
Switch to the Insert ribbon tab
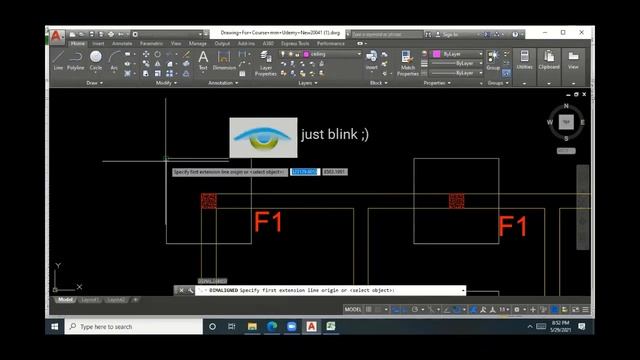coord(98,43)
